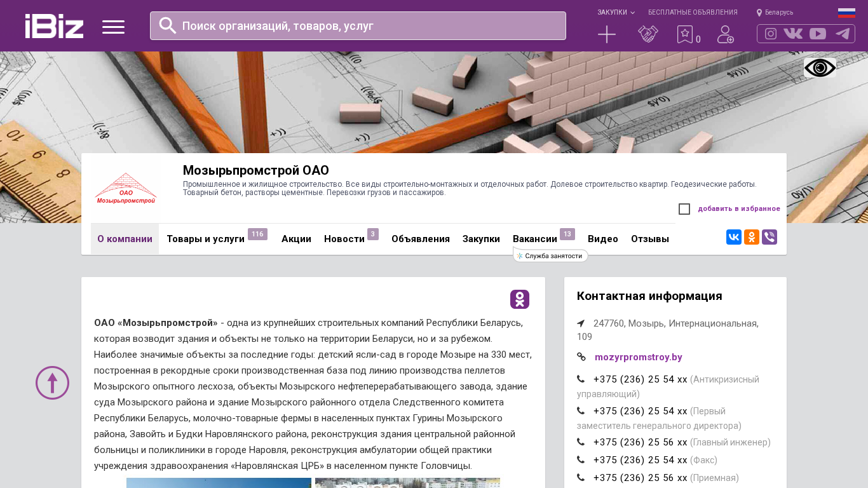The image size is (868, 488).
Task: Click the Приемная phone number
Action: (x=641, y=478)
